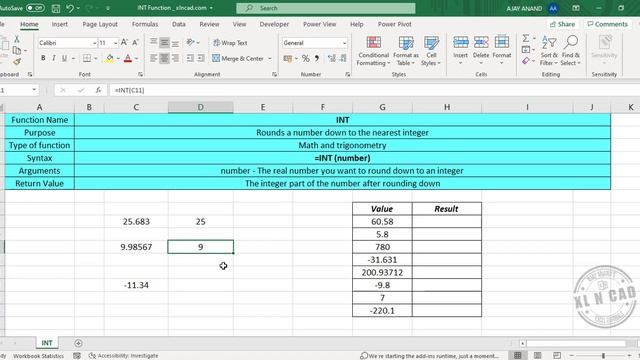Click the Save icon in title bar
The height and width of the screenshot is (360, 640).
tap(56, 8)
